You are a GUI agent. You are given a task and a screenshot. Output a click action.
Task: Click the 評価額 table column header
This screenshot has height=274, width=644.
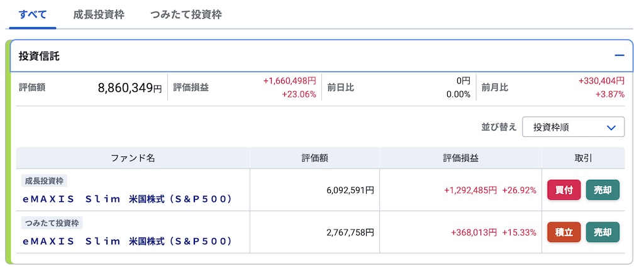pyautogui.click(x=314, y=158)
